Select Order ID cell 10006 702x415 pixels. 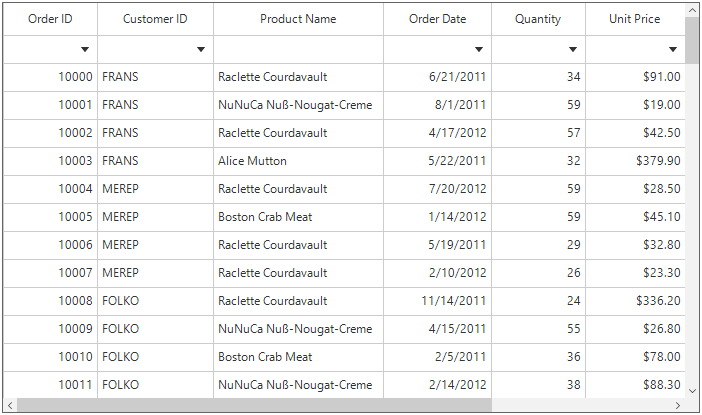click(50, 245)
